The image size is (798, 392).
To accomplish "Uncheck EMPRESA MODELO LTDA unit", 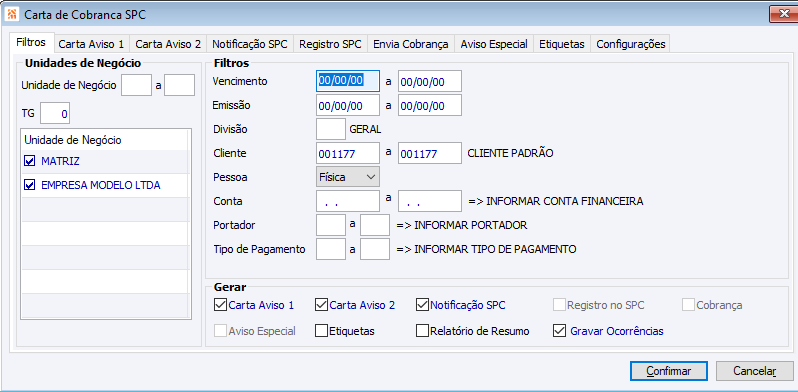I will pos(29,185).
